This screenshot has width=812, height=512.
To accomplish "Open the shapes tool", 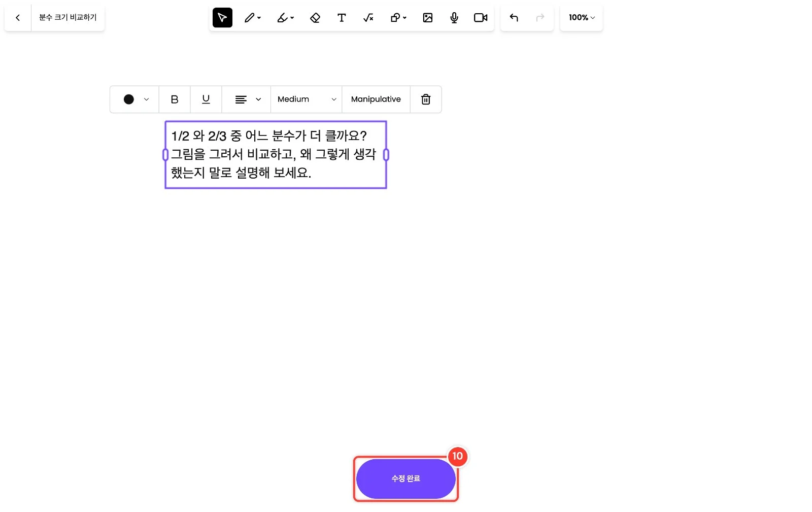I will pos(398,18).
